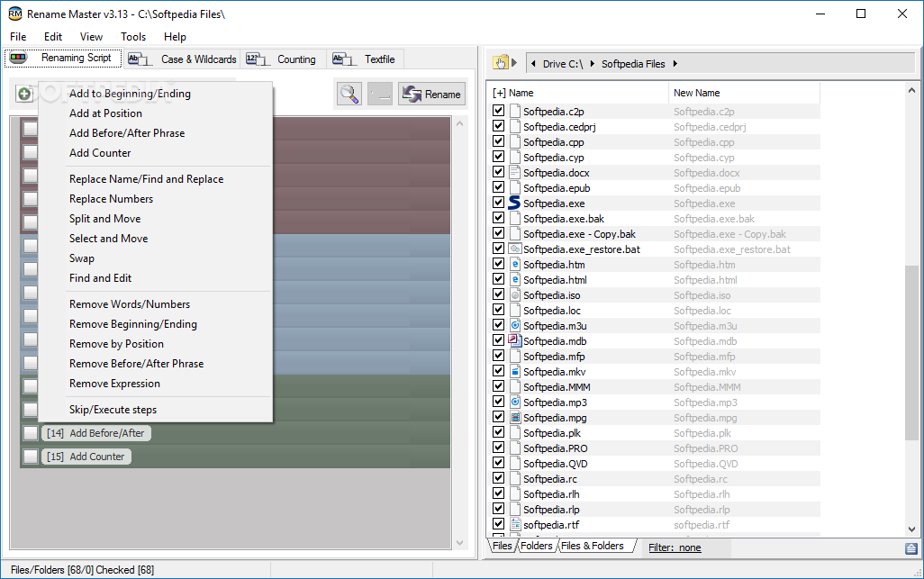
Task: Select the Folders tab below file list
Action: coord(536,546)
